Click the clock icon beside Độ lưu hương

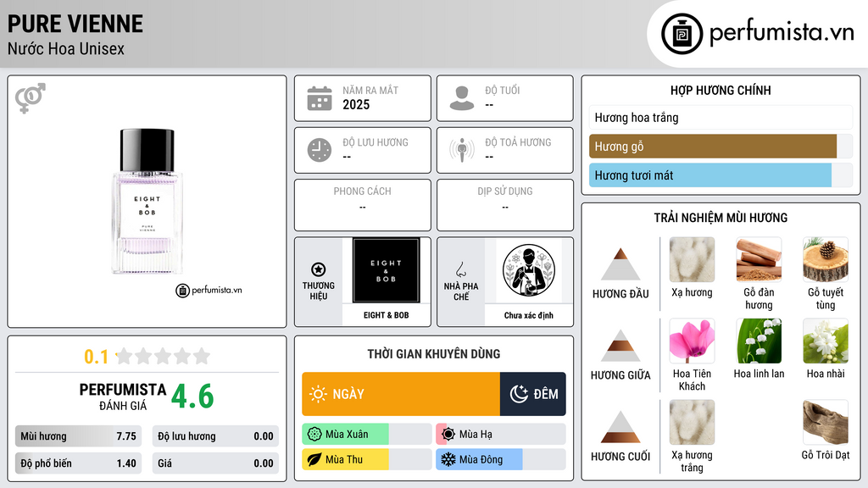coord(320,150)
